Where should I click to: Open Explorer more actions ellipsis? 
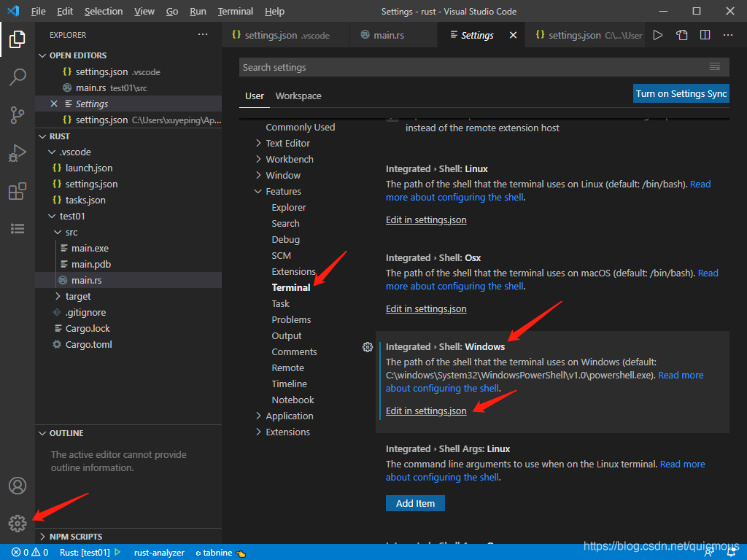point(203,35)
